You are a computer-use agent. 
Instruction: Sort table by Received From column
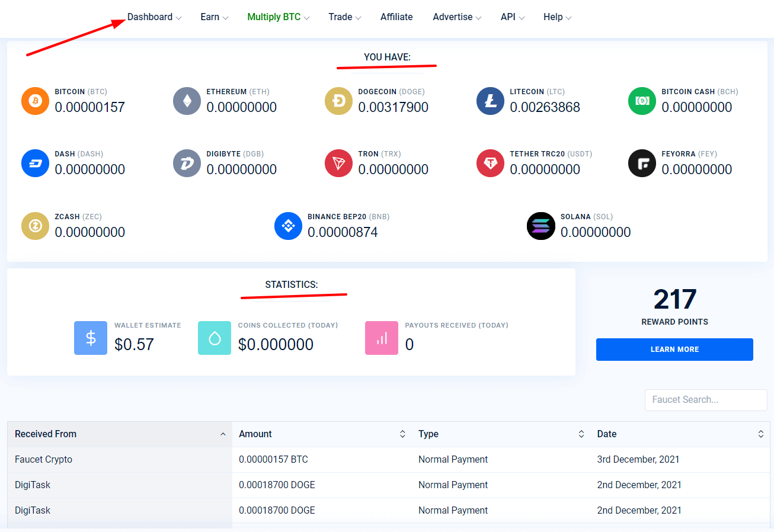pos(120,434)
